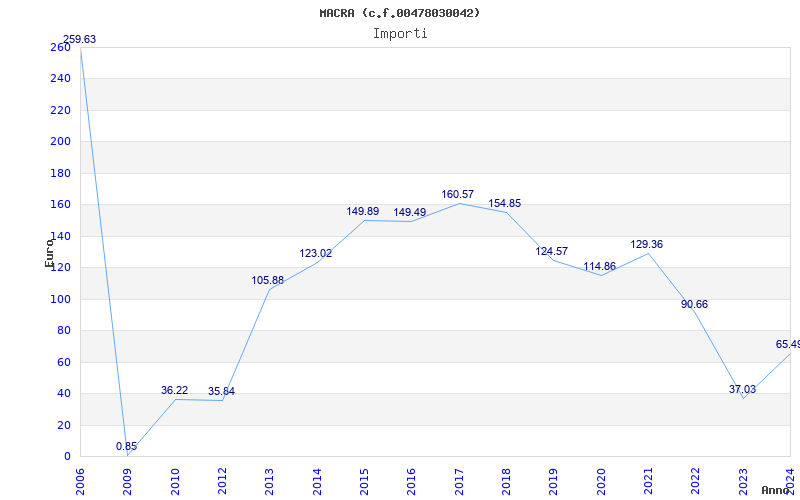Select the 105.88 data label

(268, 280)
